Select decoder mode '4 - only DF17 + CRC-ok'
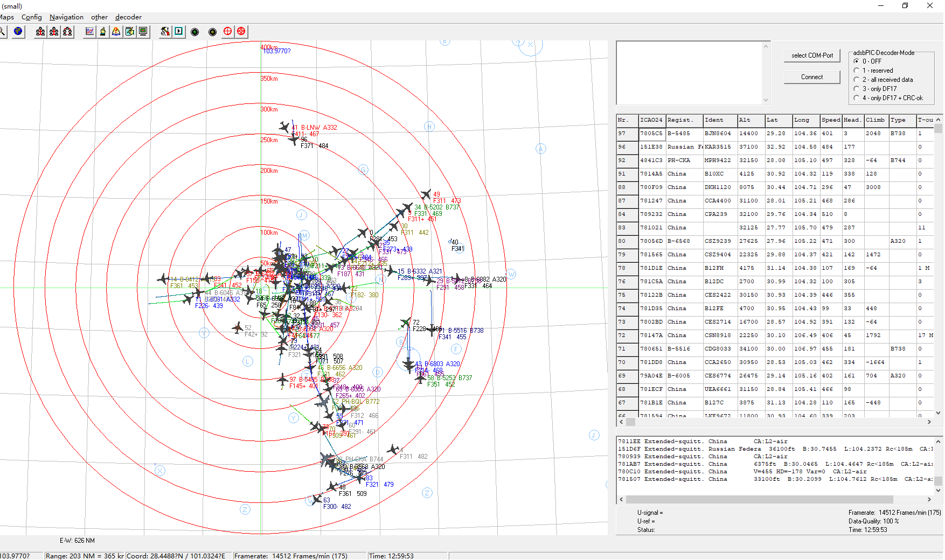The height and width of the screenshot is (560, 945). [888, 98]
